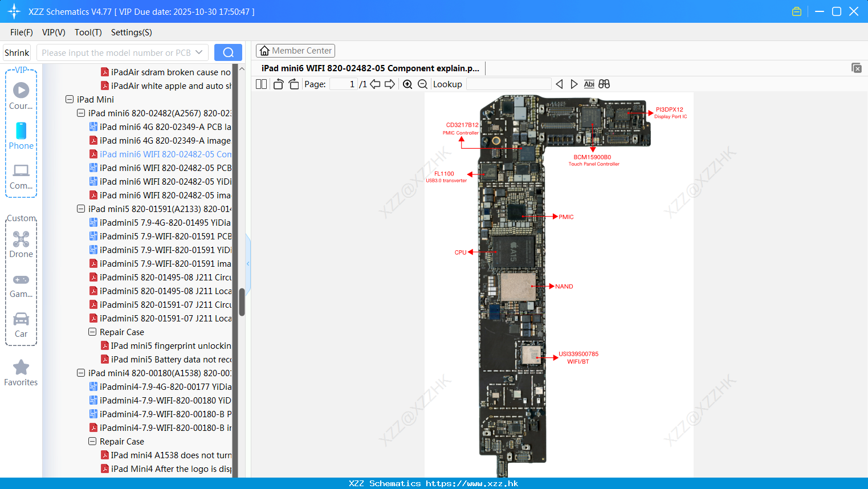The height and width of the screenshot is (489, 868).
Task: Rotate page counterclockwise icon
Action: tap(278, 84)
